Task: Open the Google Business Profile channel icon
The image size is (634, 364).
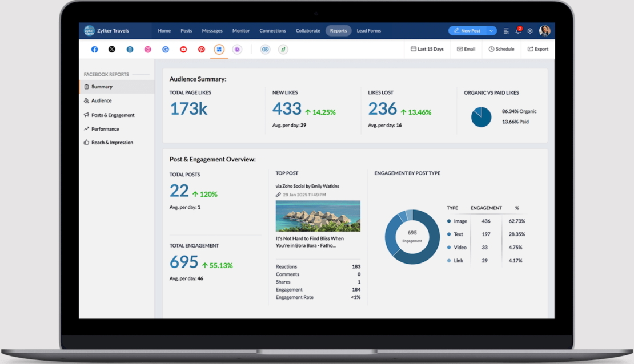Action: coord(166,49)
